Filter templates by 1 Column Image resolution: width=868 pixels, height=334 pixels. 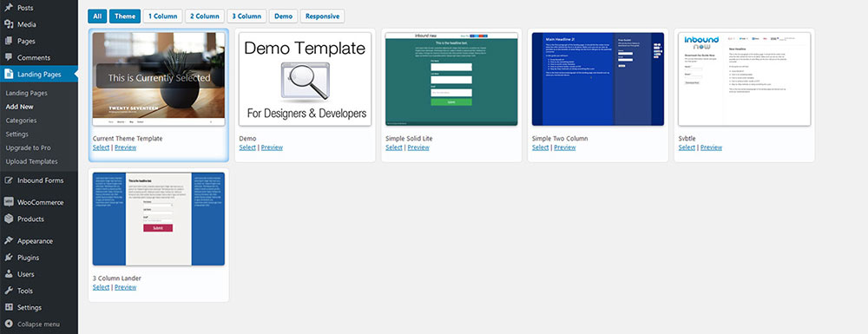click(x=163, y=16)
